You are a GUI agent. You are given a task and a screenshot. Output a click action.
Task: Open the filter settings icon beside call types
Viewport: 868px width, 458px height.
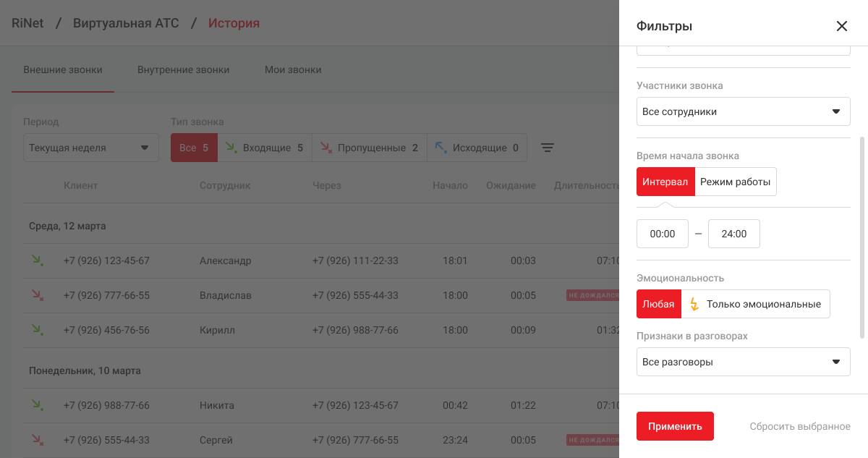pos(548,148)
